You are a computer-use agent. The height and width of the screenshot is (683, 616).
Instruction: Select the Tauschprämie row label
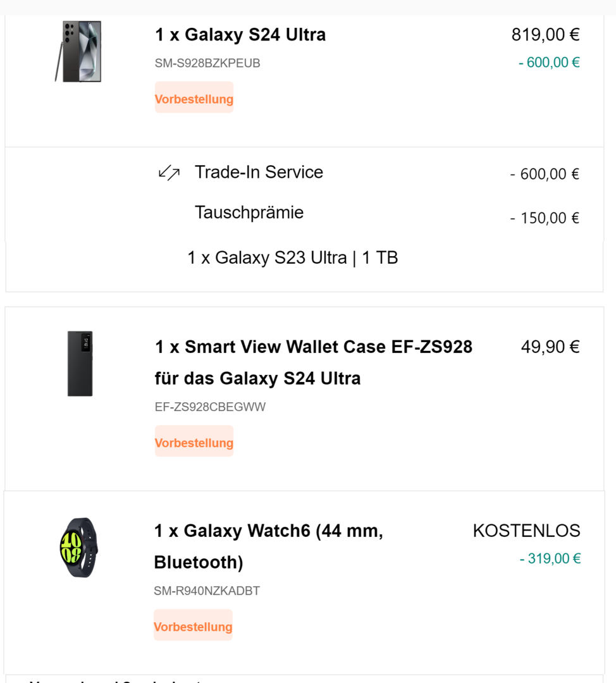click(x=249, y=212)
